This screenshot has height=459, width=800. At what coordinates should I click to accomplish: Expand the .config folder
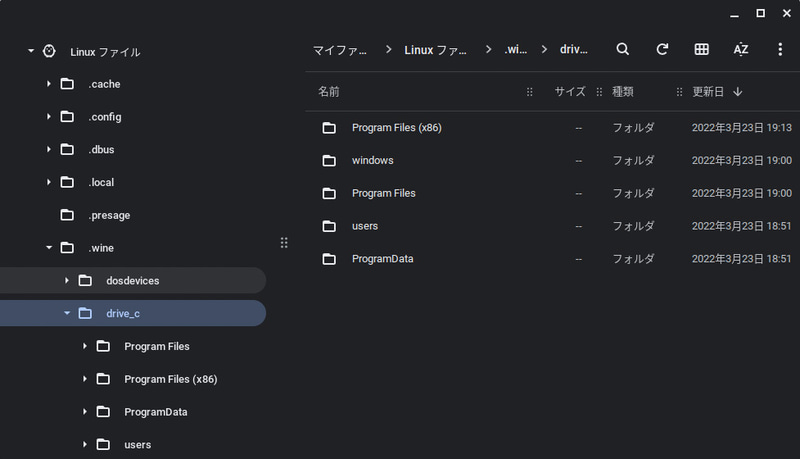pos(48,116)
